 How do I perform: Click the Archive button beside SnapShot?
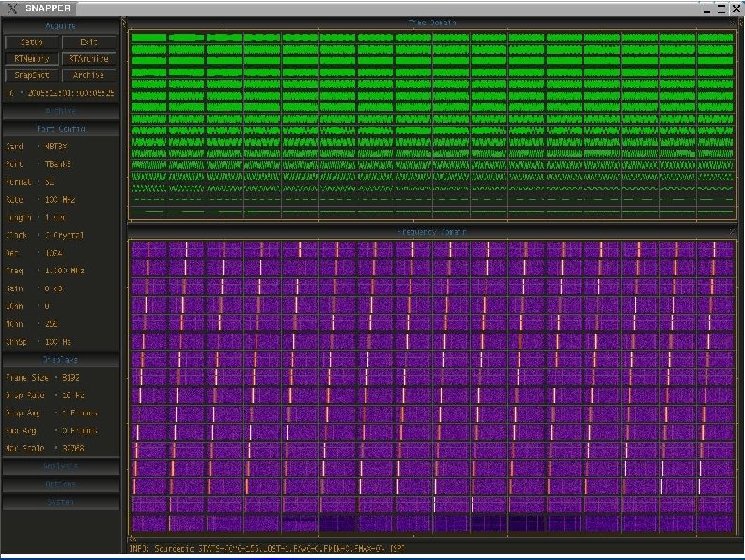click(89, 75)
